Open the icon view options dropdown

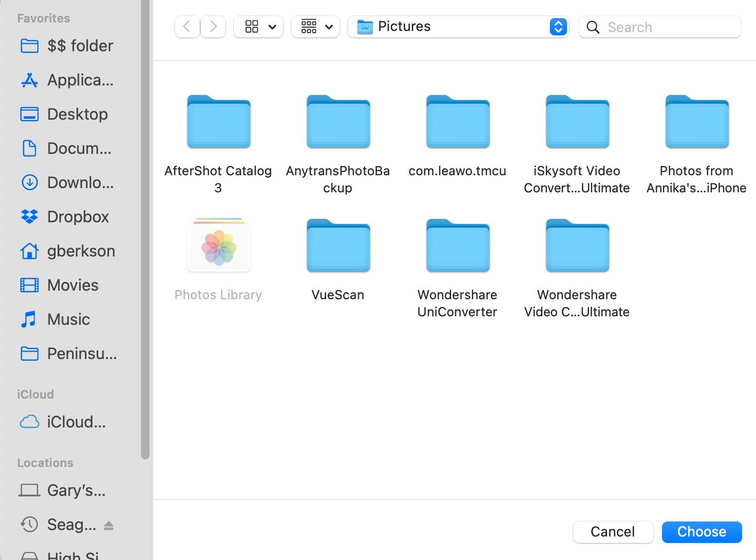click(258, 27)
